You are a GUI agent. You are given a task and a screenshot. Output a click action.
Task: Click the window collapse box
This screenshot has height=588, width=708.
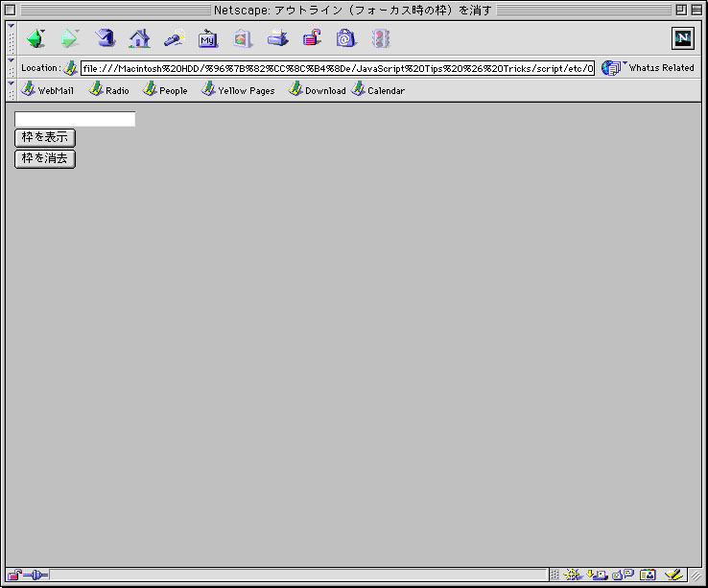pos(696,10)
